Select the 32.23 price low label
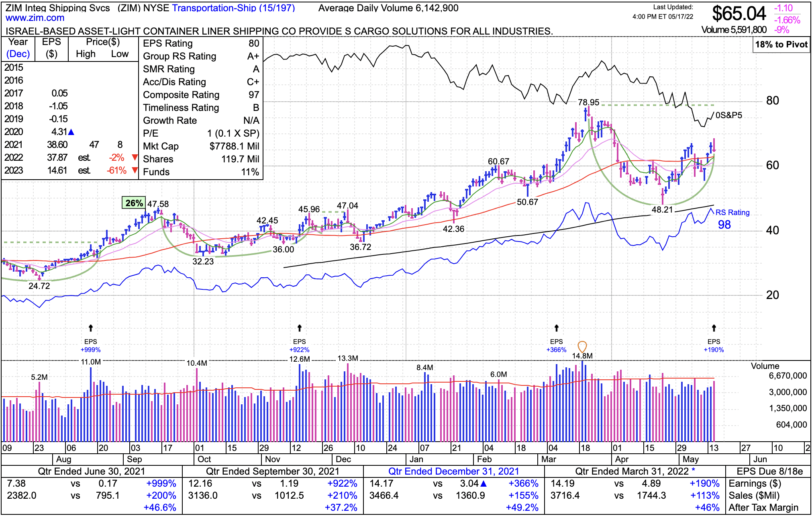812x516 pixels. [203, 262]
